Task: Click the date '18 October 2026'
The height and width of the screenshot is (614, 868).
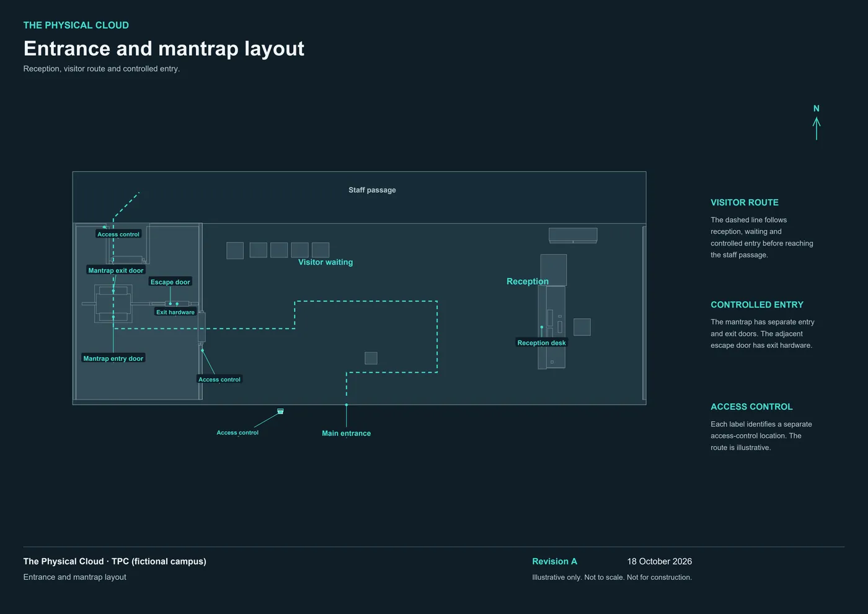Action: [659, 561]
